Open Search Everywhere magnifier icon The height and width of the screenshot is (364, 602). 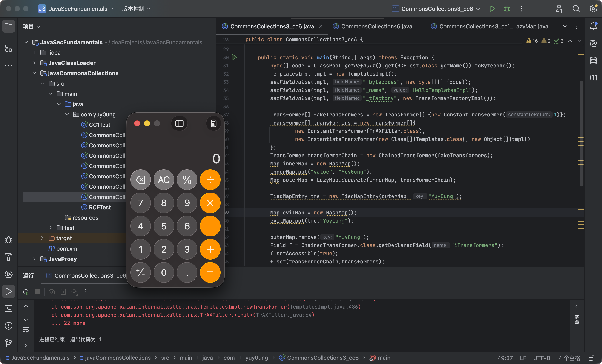tap(576, 9)
